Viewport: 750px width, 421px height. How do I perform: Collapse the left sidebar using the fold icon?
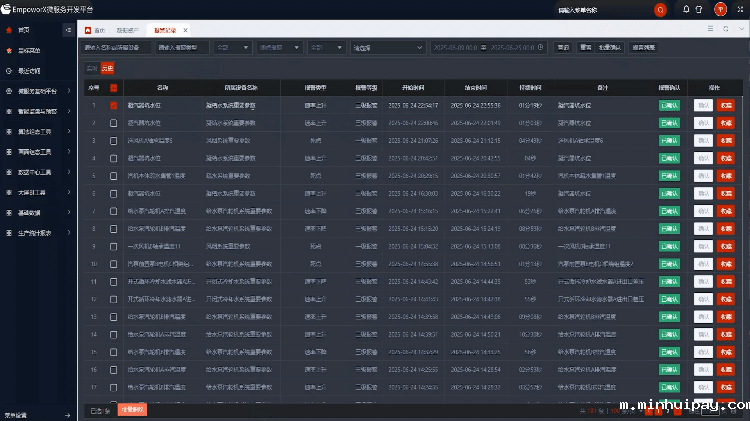click(x=67, y=30)
